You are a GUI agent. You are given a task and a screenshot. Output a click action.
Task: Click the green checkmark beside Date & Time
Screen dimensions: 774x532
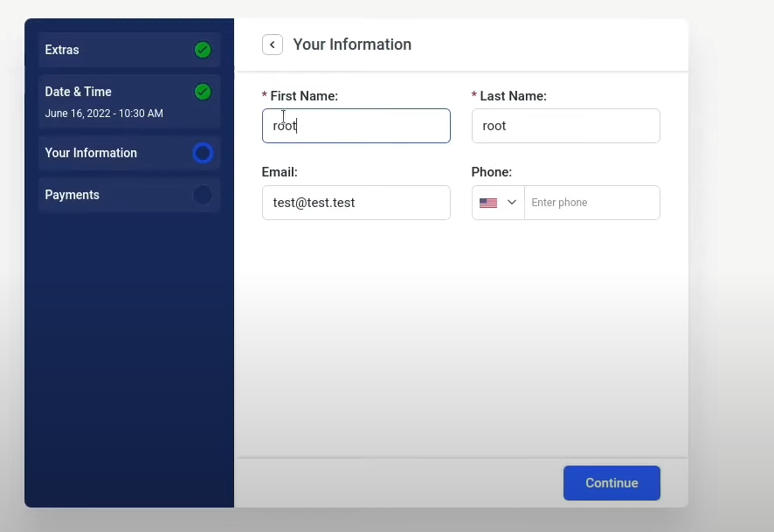point(203,92)
